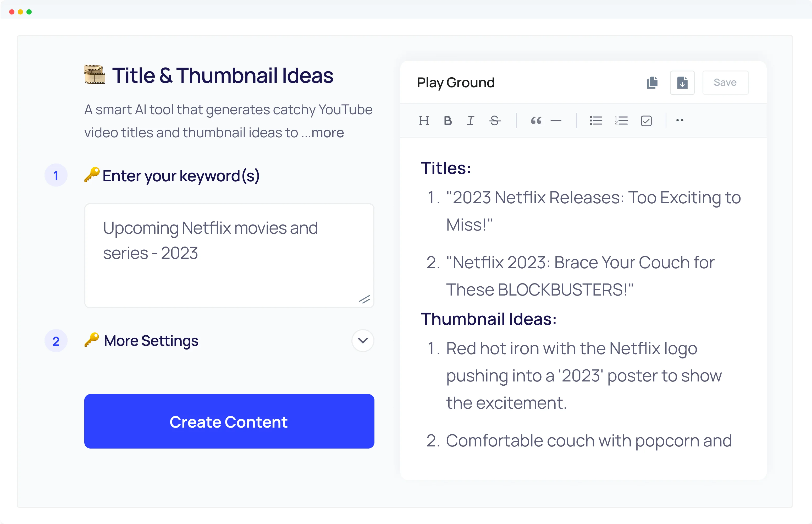
Task: Click the Heading format icon
Action: [x=424, y=121]
